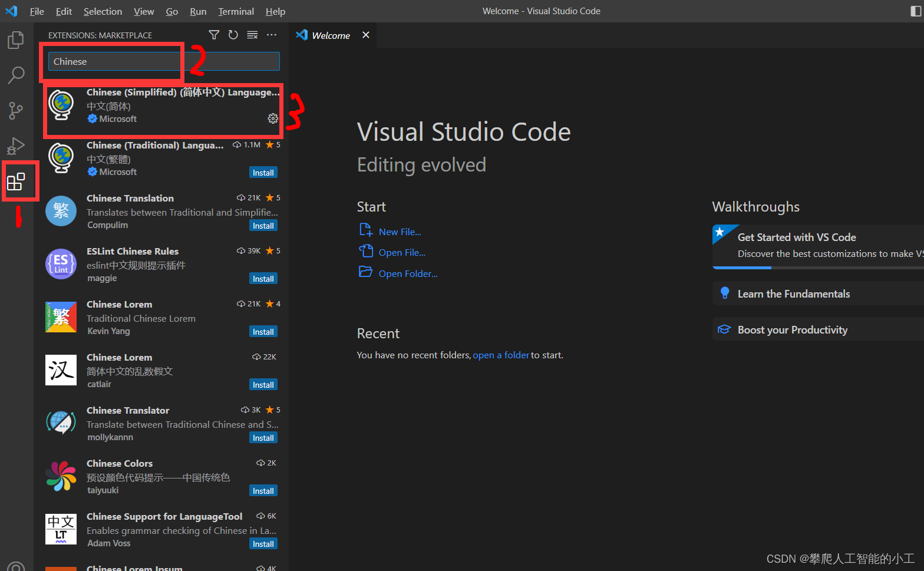Install the ESLint Chinese Rules extension
924x571 pixels.
tap(263, 279)
